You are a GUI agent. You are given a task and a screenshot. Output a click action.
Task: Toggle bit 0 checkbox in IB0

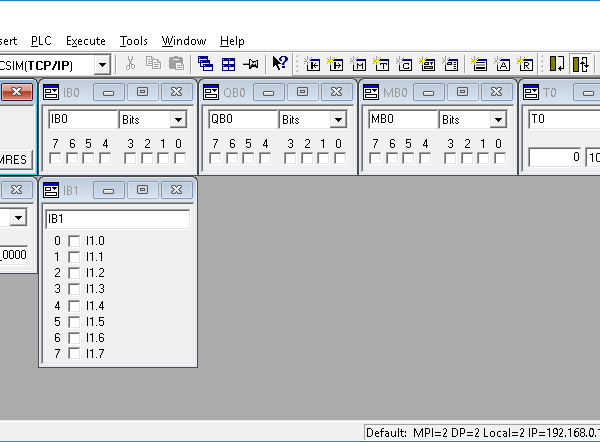coord(180,158)
